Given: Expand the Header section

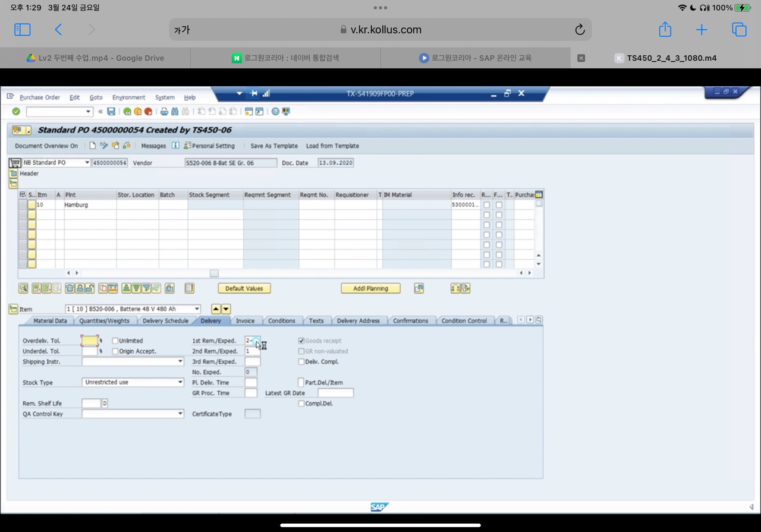Looking at the screenshot, I should click(13, 174).
